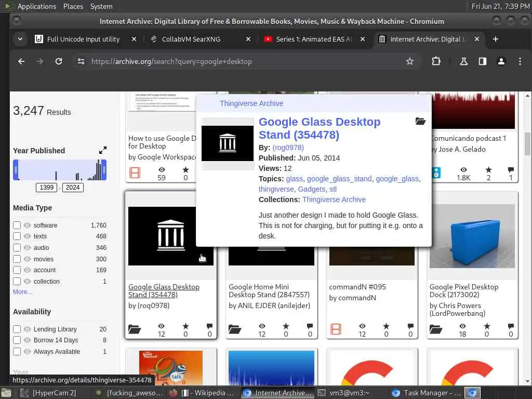Image resolution: width=532 pixels, height=399 pixels.
Task: Open the Places menu
Action: (x=73, y=6)
